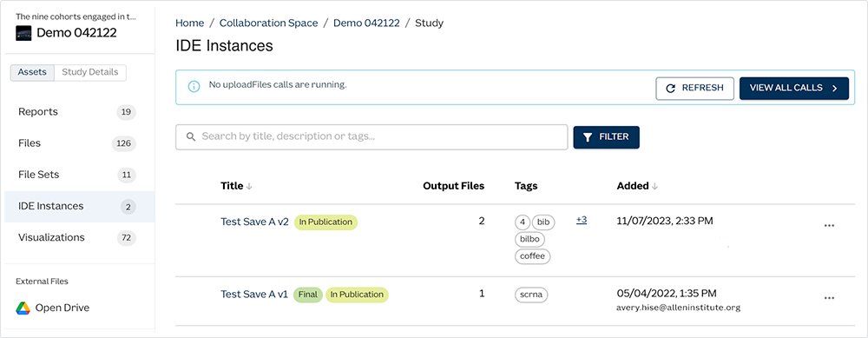Image resolution: width=868 pixels, height=338 pixels.
Task: Switch to the Study Details tab
Action: (x=90, y=73)
